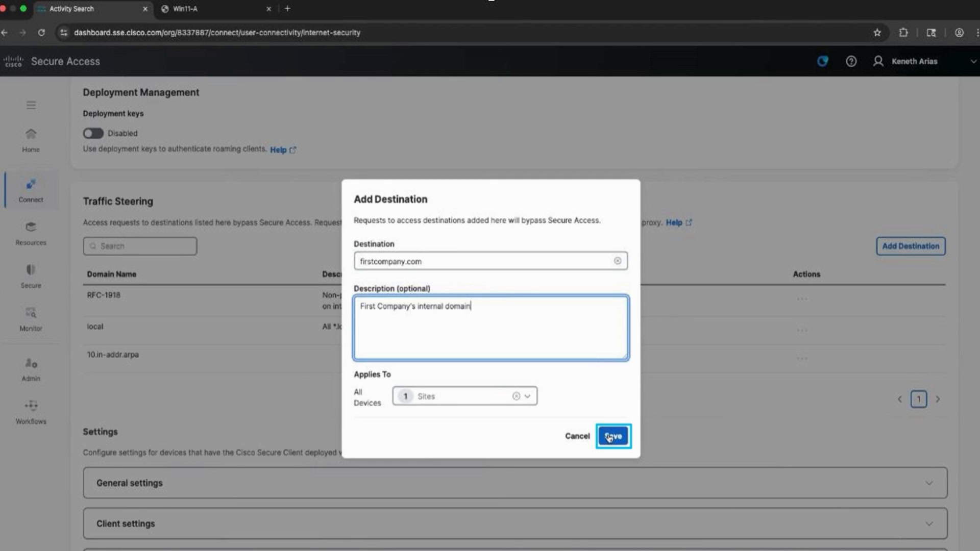The width and height of the screenshot is (980, 551).
Task: Click the browser address bar URL
Action: pos(217,33)
